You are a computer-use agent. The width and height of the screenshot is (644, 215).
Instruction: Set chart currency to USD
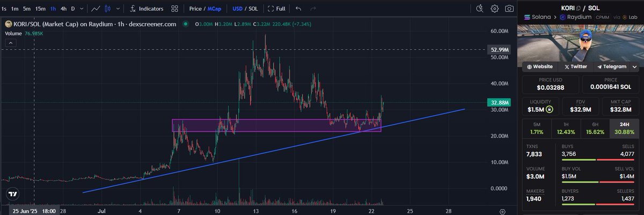(237, 9)
